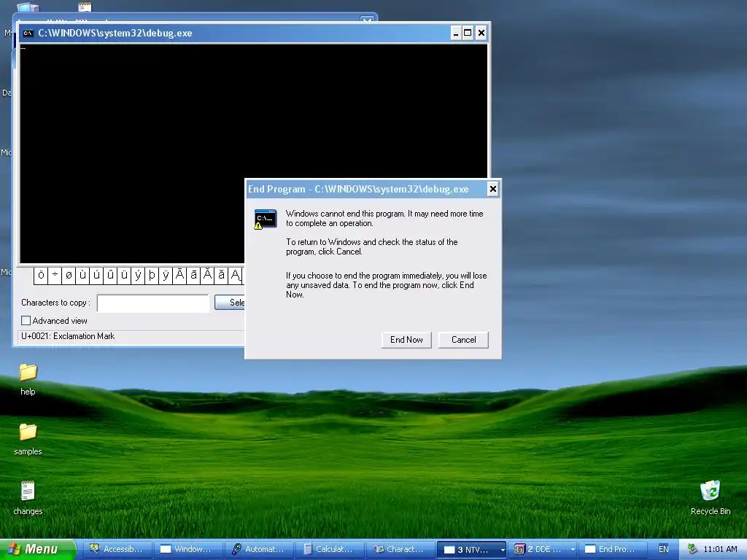The width and height of the screenshot is (747, 560).
Task: Click the EN language indicator
Action: click(x=663, y=549)
